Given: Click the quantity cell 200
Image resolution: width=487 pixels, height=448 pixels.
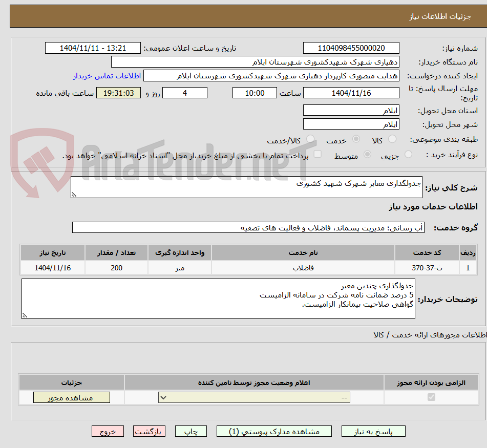Looking at the screenshot, I should pyautogui.click(x=116, y=268).
